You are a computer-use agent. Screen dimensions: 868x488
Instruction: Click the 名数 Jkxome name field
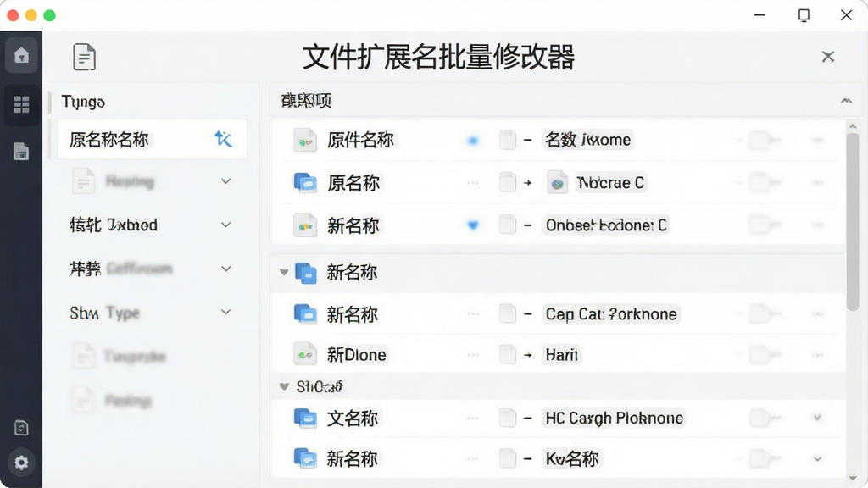coord(588,140)
